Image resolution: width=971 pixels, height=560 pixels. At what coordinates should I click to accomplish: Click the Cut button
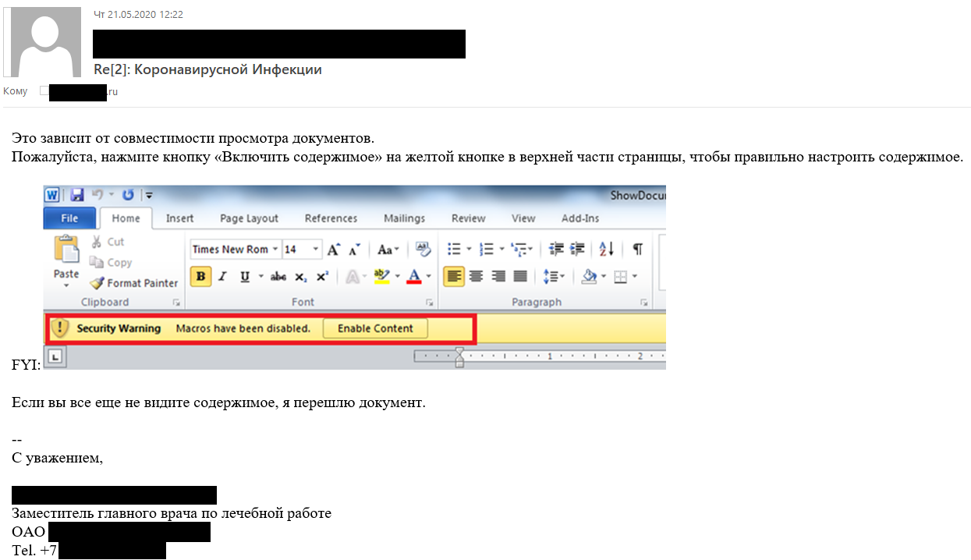(108, 242)
